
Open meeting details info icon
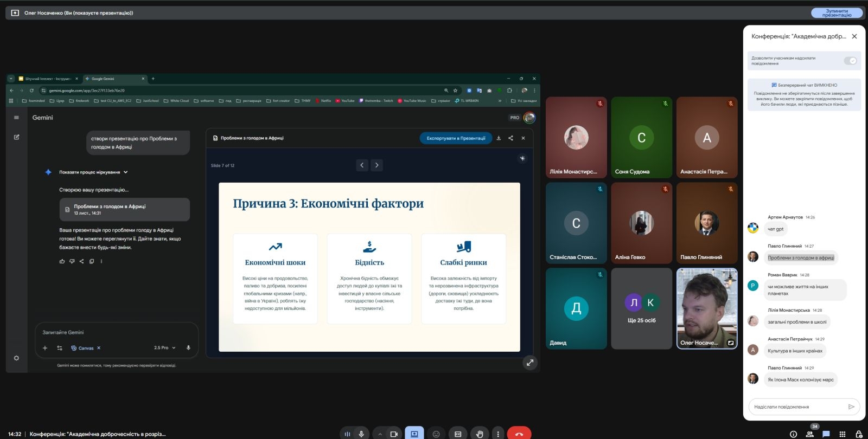793,434
